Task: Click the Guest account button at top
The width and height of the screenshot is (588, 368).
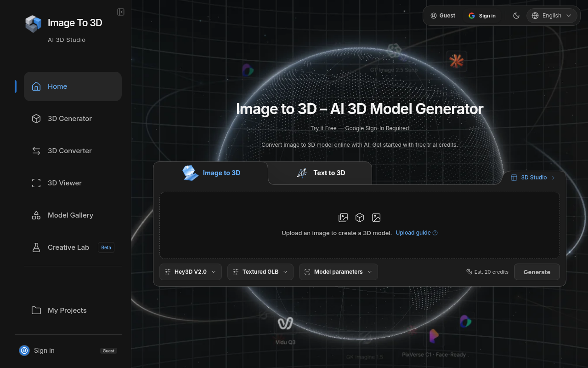Action: [x=443, y=16]
